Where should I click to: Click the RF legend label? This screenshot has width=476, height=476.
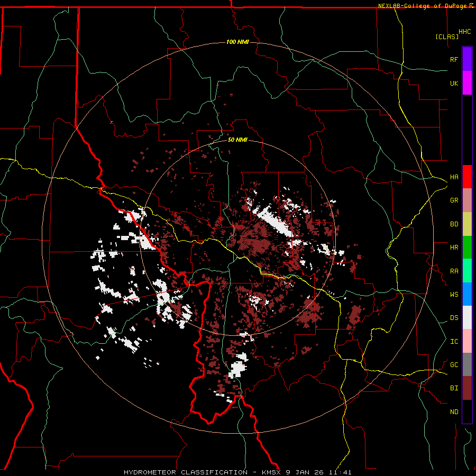pos(454,59)
